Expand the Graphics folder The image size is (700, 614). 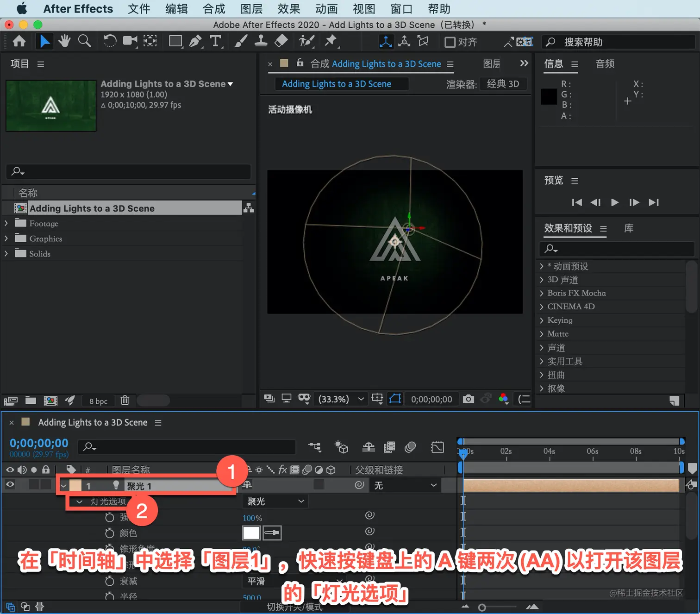(x=6, y=238)
